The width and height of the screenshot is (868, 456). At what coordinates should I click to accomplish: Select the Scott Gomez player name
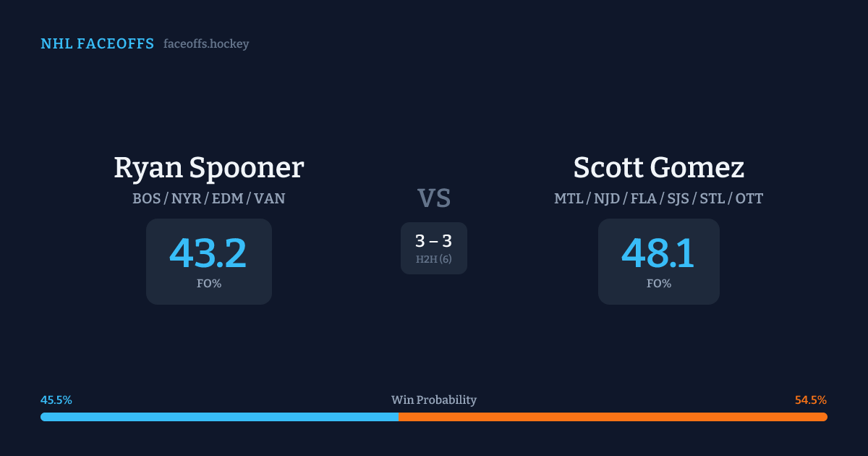(x=658, y=168)
